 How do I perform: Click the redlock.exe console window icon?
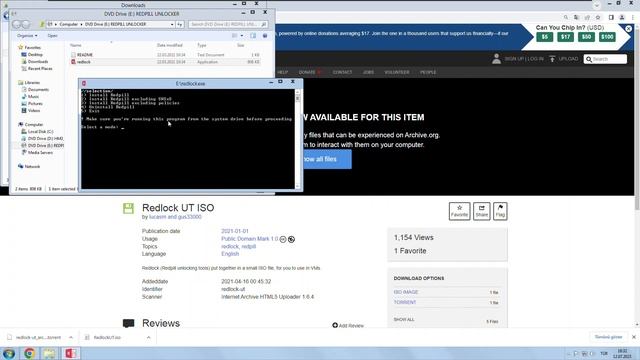pos(84,83)
